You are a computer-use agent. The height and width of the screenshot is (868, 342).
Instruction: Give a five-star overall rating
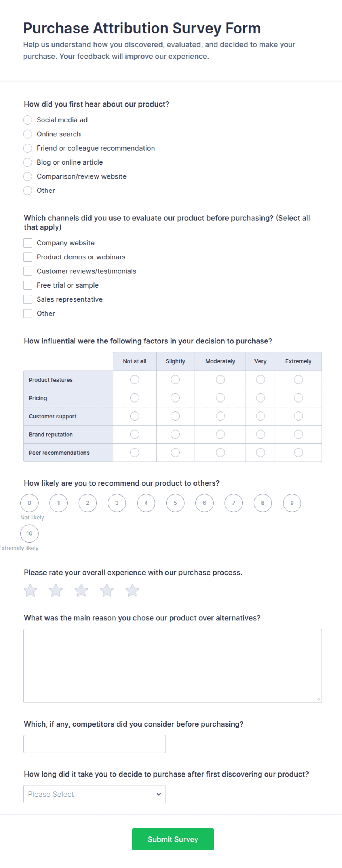[132, 590]
